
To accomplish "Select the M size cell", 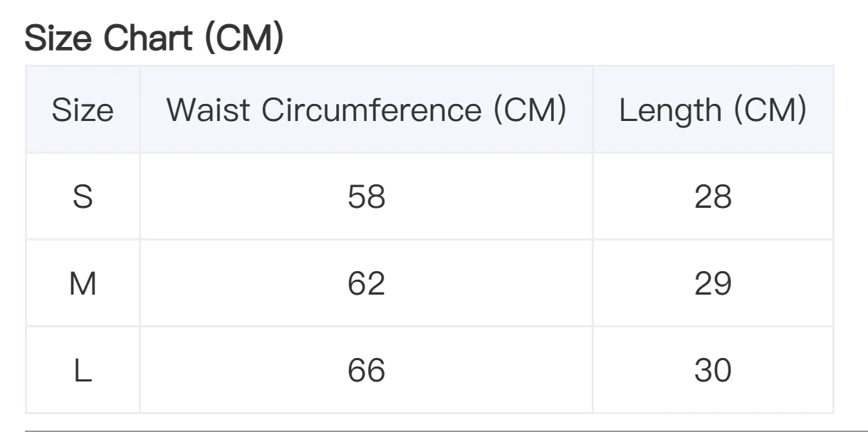I will tap(83, 283).
